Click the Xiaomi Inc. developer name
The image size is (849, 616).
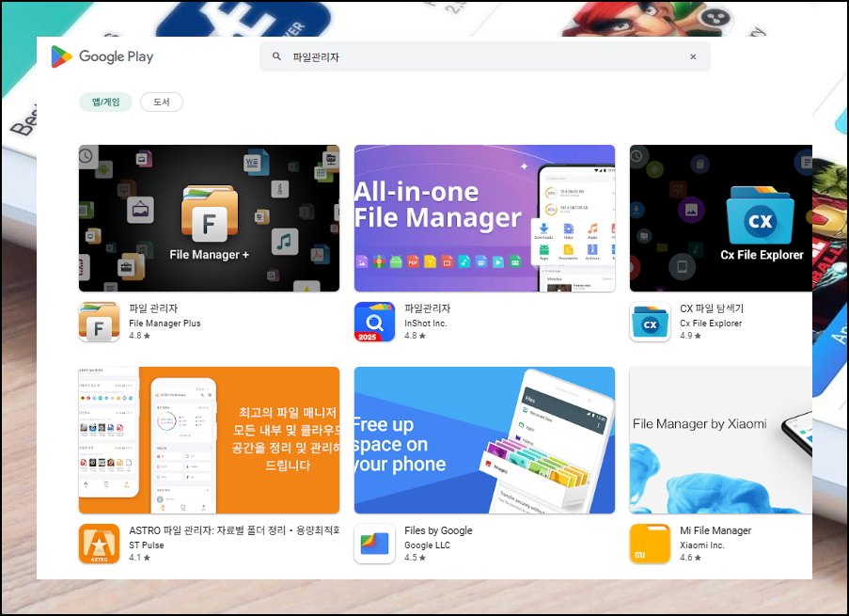point(702,545)
